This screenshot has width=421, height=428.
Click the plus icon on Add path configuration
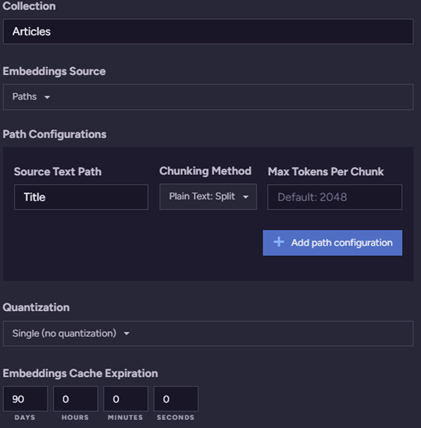point(279,242)
